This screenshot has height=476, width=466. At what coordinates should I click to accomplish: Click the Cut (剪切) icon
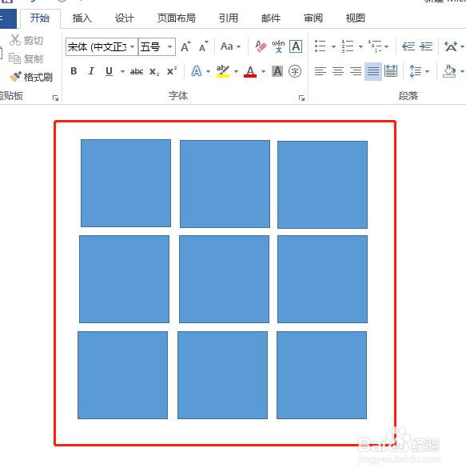point(15,40)
